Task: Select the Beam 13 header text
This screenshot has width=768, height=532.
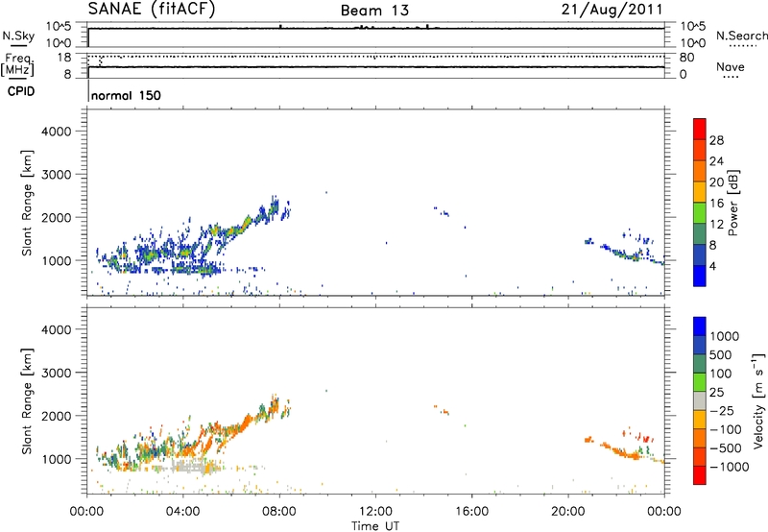Action: coord(374,11)
